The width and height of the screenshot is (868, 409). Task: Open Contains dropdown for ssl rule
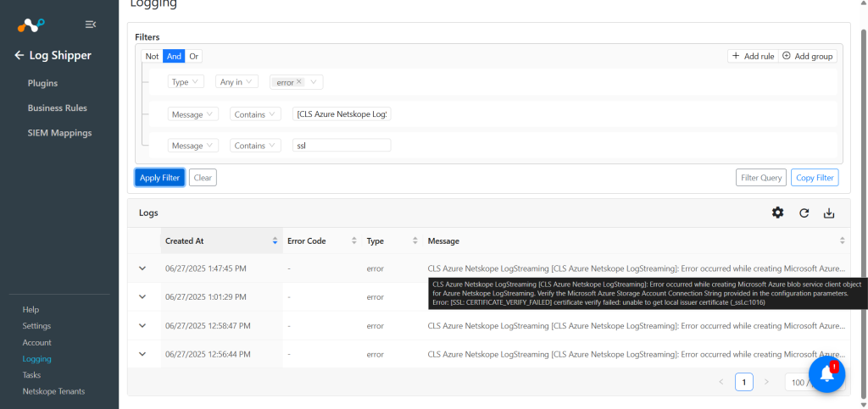pyautogui.click(x=255, y=146)
